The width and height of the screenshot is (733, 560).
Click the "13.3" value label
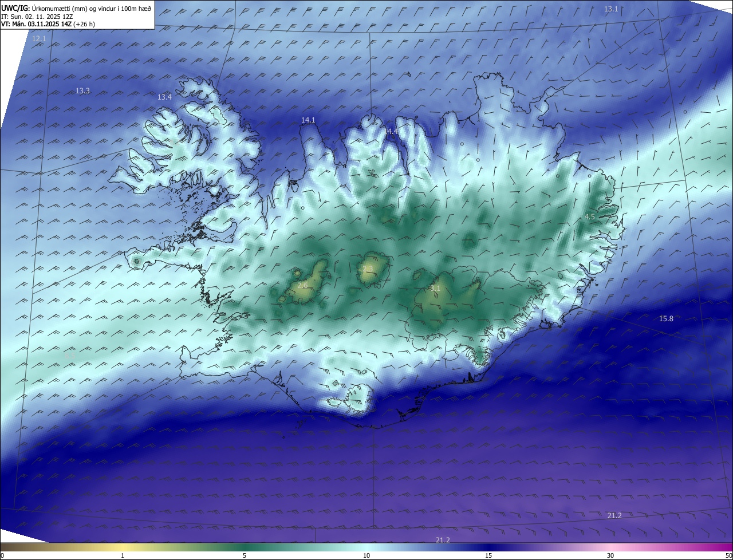(x=82, y=91)
